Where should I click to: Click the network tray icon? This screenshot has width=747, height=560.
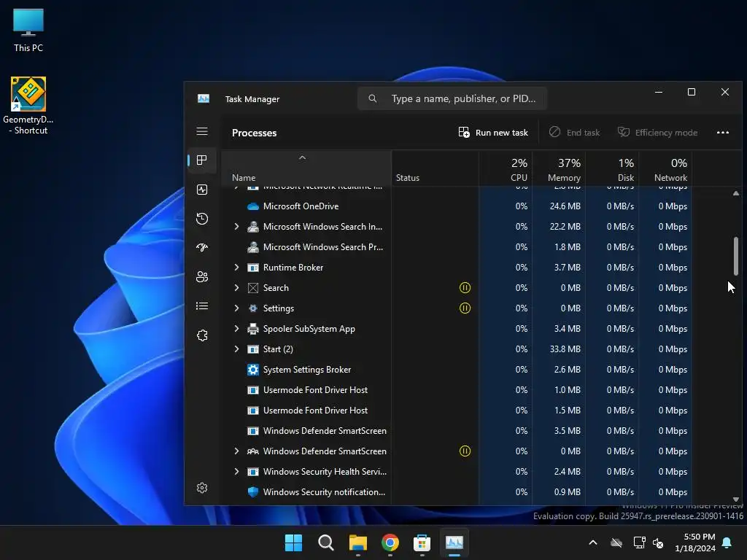tap(639, 542)
